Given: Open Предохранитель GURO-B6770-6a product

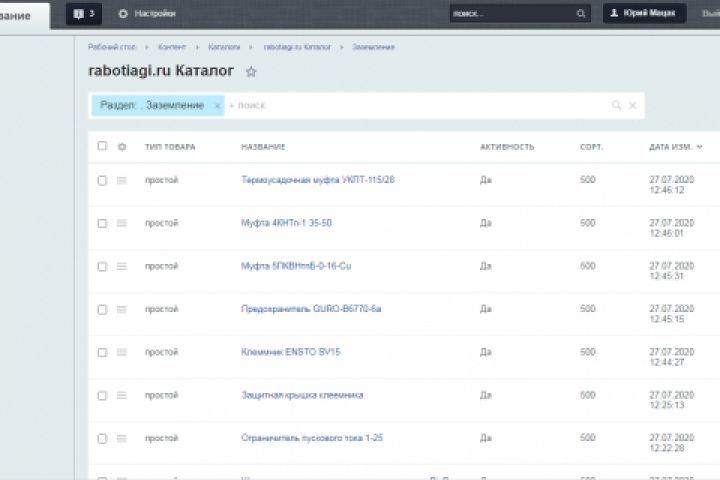Looking at the screenshot, I should pyautogui.click(x=311, y=309).
